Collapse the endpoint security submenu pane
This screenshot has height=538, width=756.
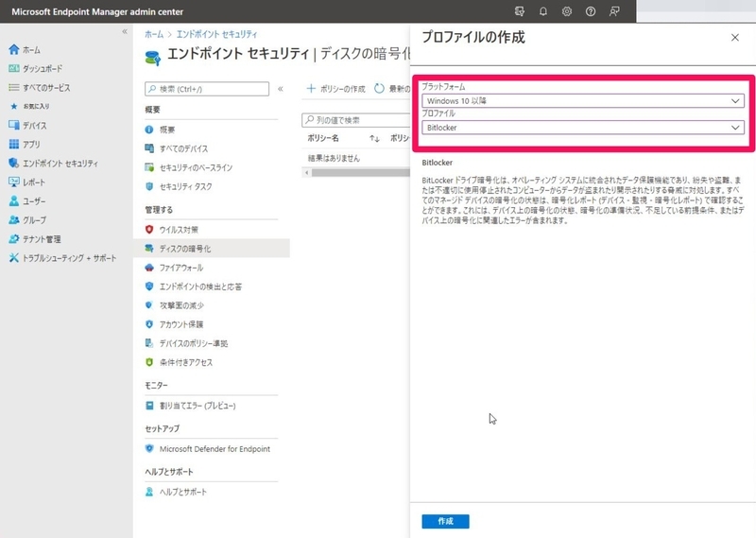pos(280,89)
